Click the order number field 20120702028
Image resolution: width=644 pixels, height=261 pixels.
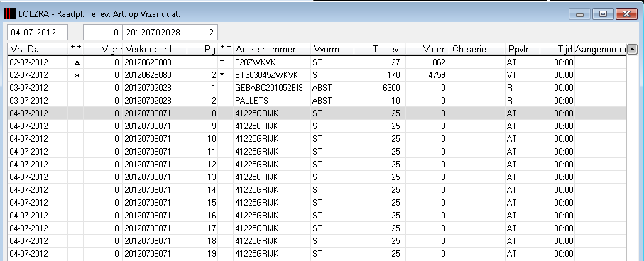point(155,33)
